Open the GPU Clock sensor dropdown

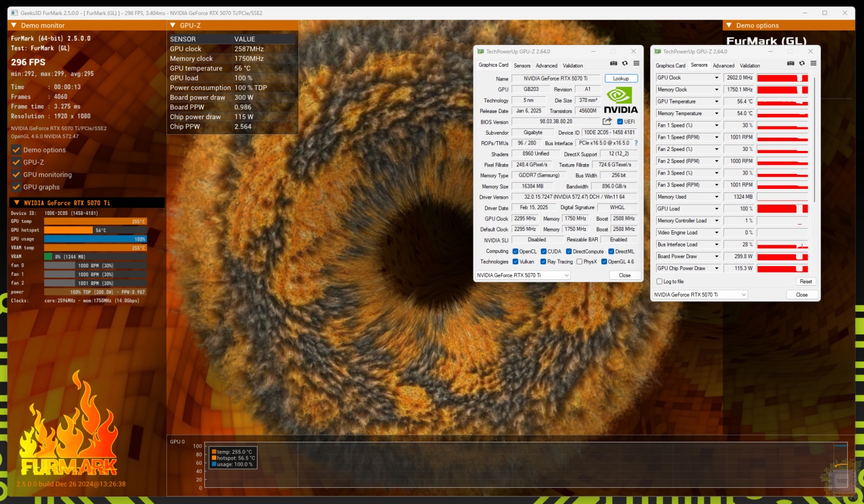point(717,78)
